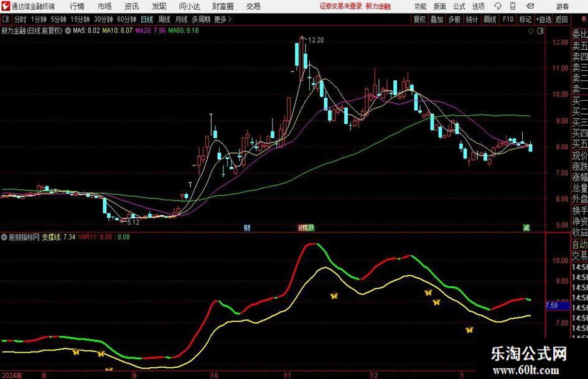
Task: Click the mobile phone icon in the title bar
Action: (x=513, y=6)
